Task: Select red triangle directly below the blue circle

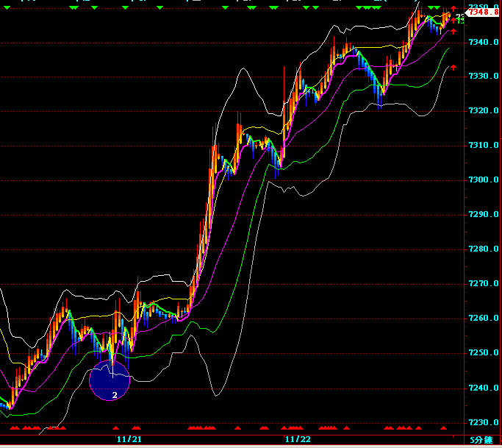Action: coord(115,427)
